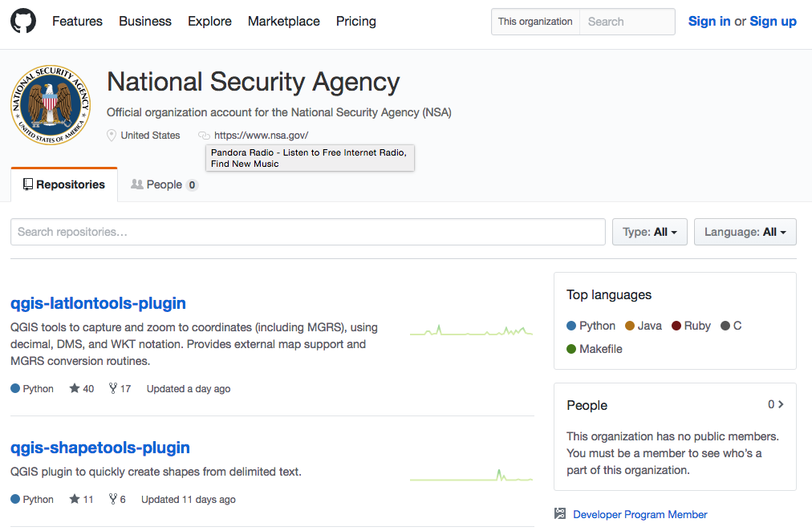The height and width of the screenshot is (531, 812).
Task: Click the People heading in the sidebar box
Action: click(x=587, y=405)
